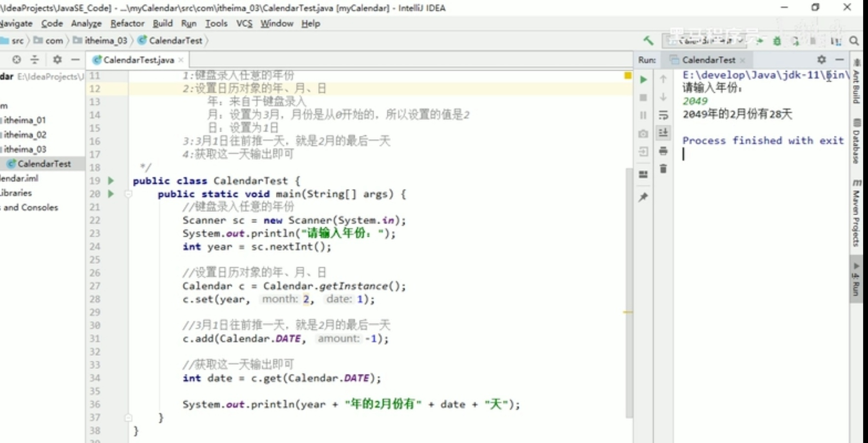Toggle Soft-Wrap in console
868x443 pixels.
pos(663,115)
